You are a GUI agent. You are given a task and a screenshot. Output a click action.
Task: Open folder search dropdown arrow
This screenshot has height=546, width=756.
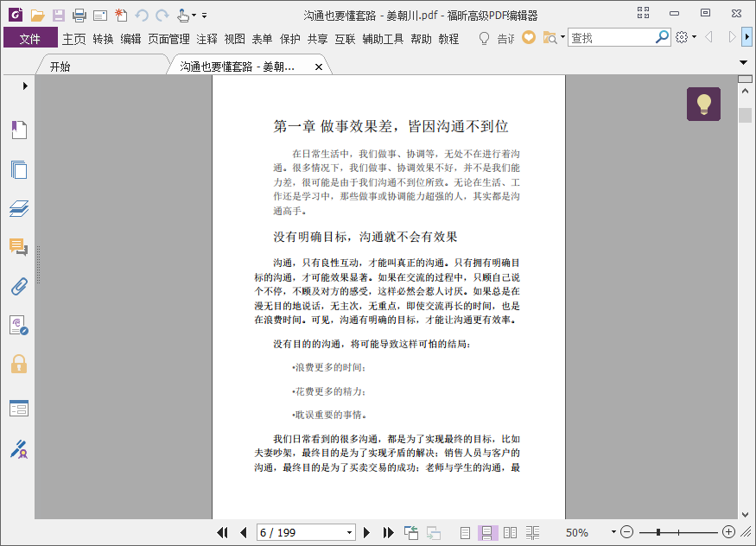562,37
